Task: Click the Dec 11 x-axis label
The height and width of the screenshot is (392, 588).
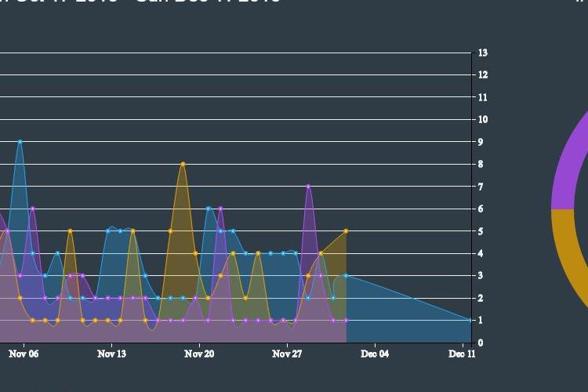Action: (462, 354)
